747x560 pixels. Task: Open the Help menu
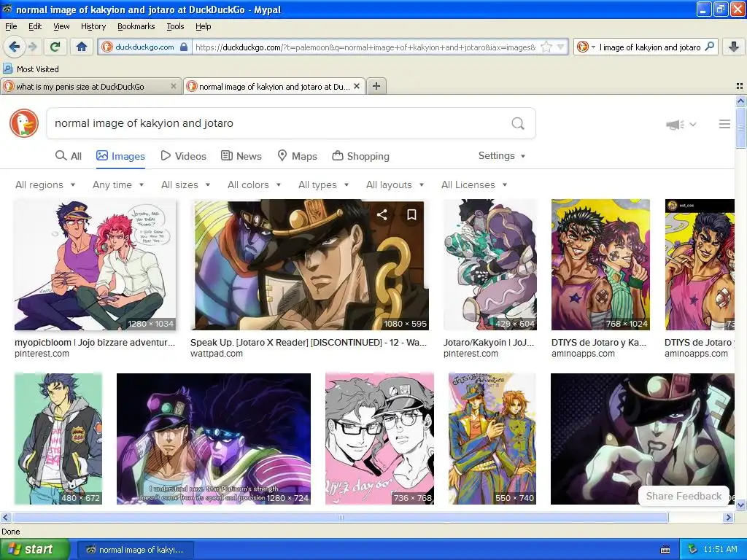click(x=203, y=26)
